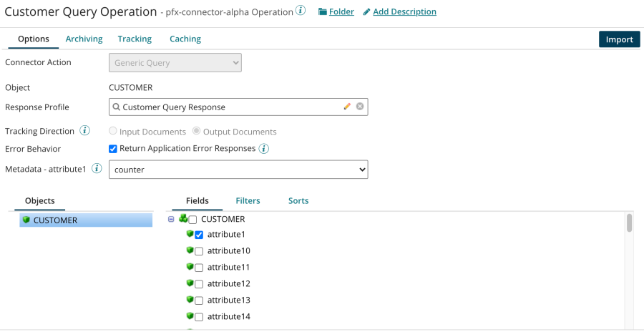Open the Filters tab
The height and width of the screenshot is (332, 644).
pyautogui.click(x=248, y=200)
